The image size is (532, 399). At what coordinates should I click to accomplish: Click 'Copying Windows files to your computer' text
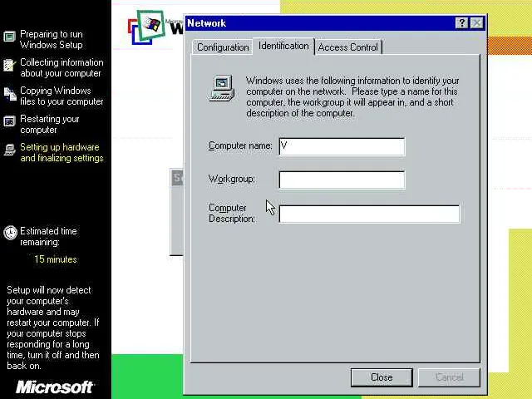click(62, 96)
